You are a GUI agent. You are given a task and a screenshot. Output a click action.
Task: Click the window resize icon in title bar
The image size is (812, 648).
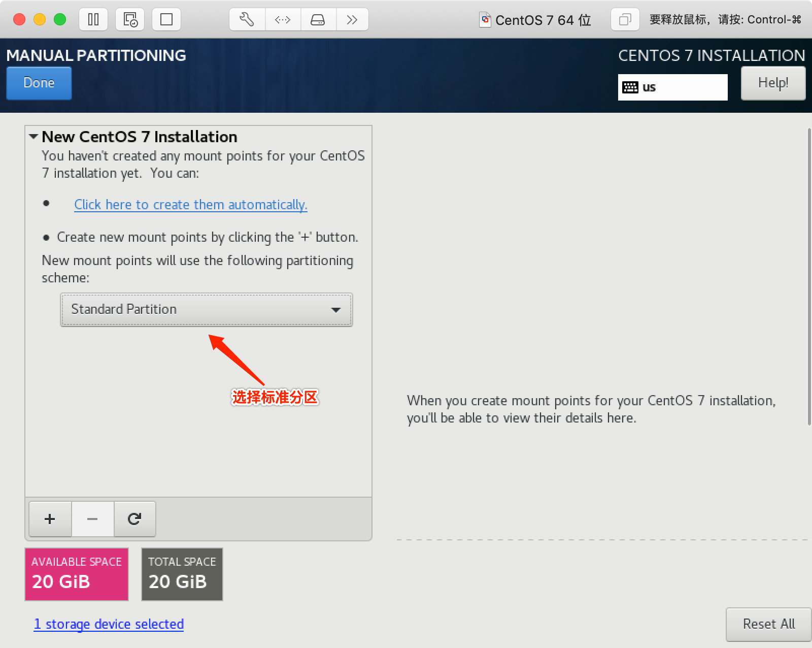(625, 20)
